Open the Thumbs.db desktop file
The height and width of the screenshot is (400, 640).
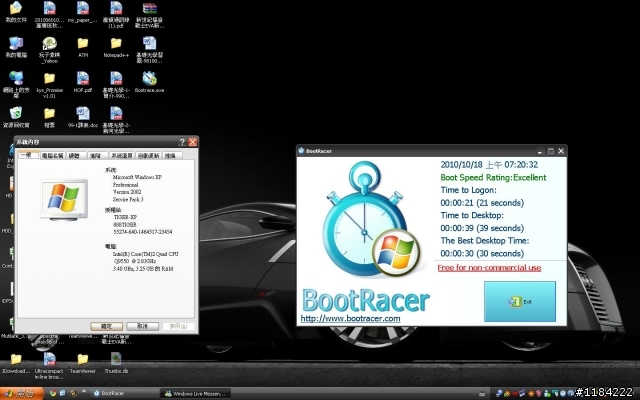116,363
